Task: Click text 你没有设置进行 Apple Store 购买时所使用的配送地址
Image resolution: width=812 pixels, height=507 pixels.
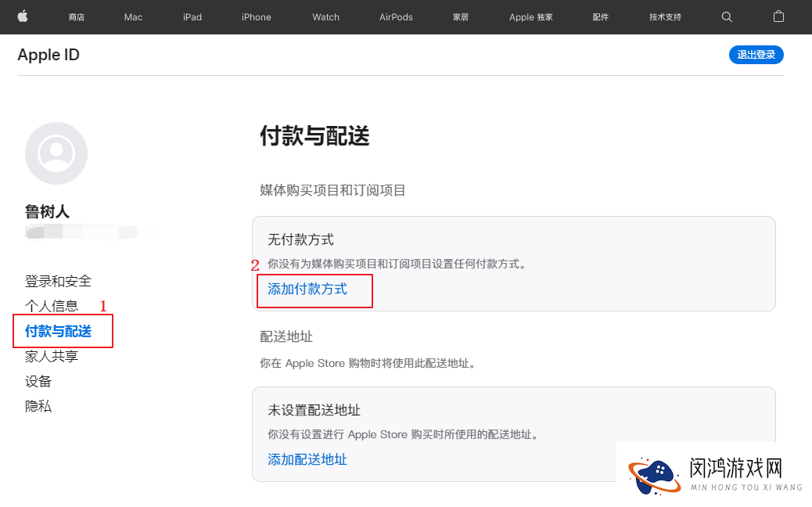Action: click(404, 434)
